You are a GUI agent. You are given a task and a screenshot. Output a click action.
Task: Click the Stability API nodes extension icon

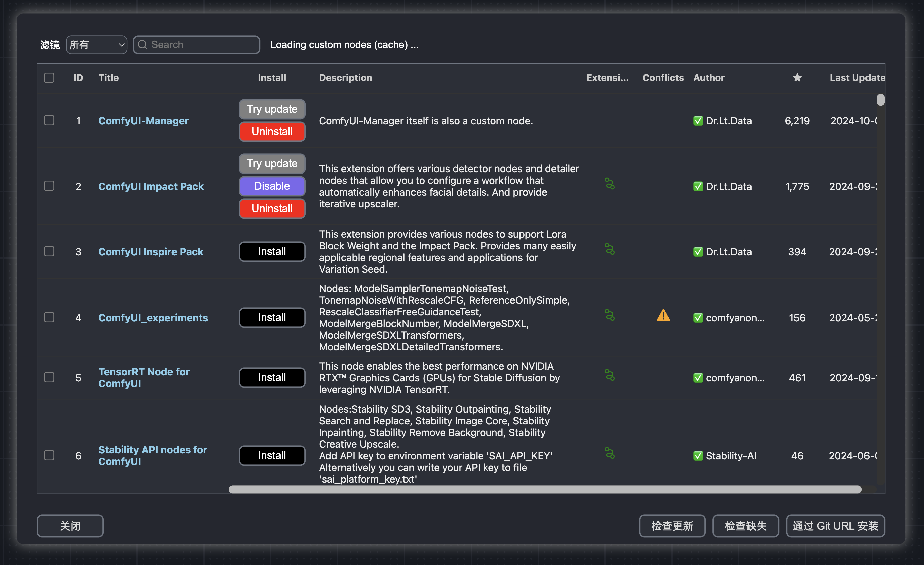609,453
